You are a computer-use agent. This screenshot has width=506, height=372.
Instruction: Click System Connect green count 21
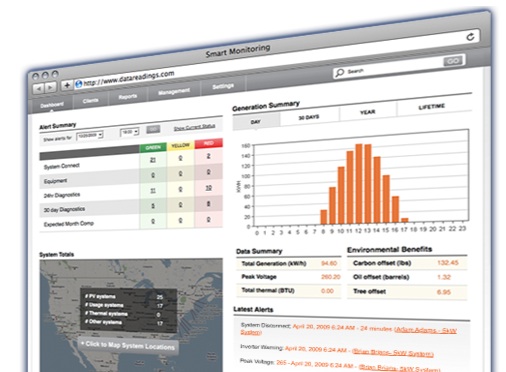[153, 160]
